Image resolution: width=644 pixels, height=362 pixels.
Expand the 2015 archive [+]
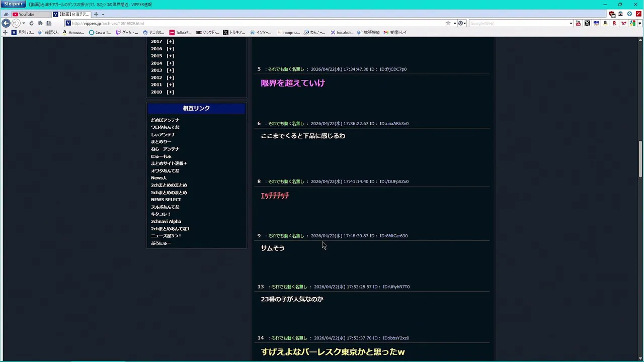coord(170,56)
